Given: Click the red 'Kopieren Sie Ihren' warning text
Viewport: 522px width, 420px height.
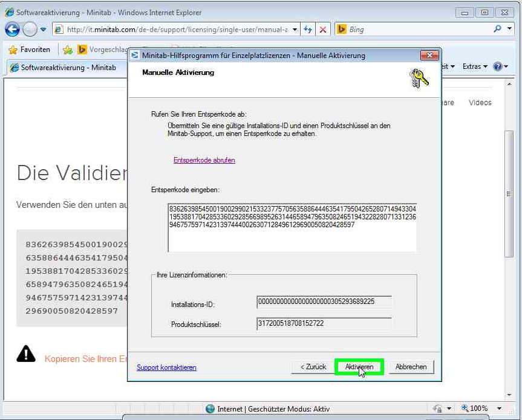Looking at the screenshot, I should pos(85,359).
